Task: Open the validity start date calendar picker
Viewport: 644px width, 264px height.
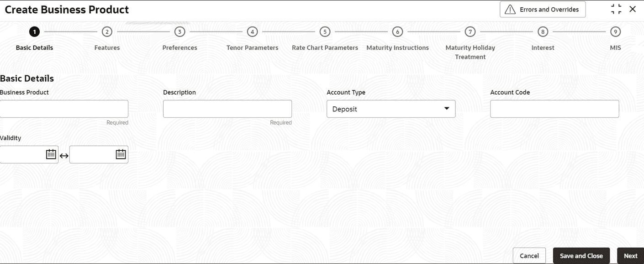Action: point(51,154)
